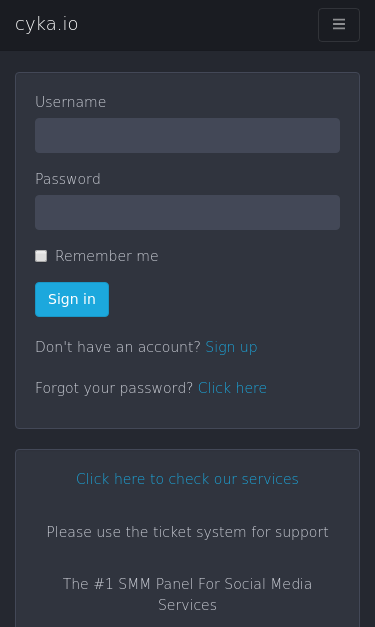
Task: Open the hamburger navigation menu
Action: coord(339,25)
